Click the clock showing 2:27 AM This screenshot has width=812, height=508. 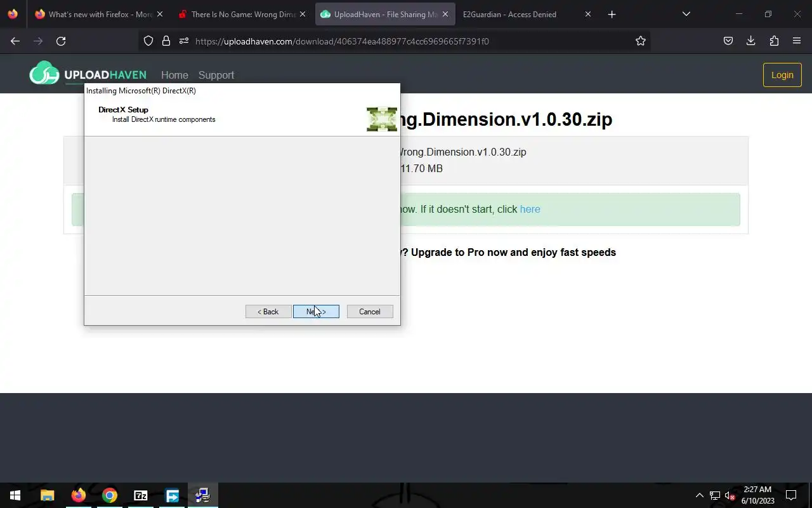click(x=757, y=495)
